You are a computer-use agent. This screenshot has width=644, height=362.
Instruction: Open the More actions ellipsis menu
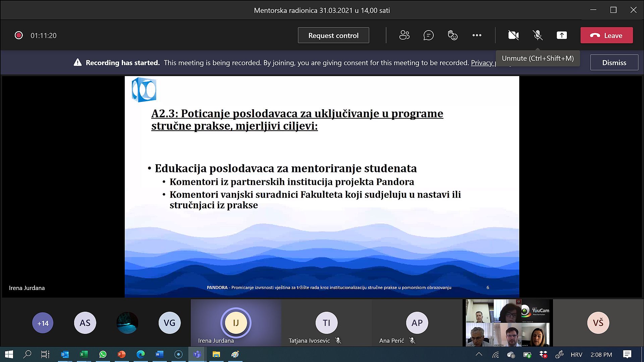477,35
